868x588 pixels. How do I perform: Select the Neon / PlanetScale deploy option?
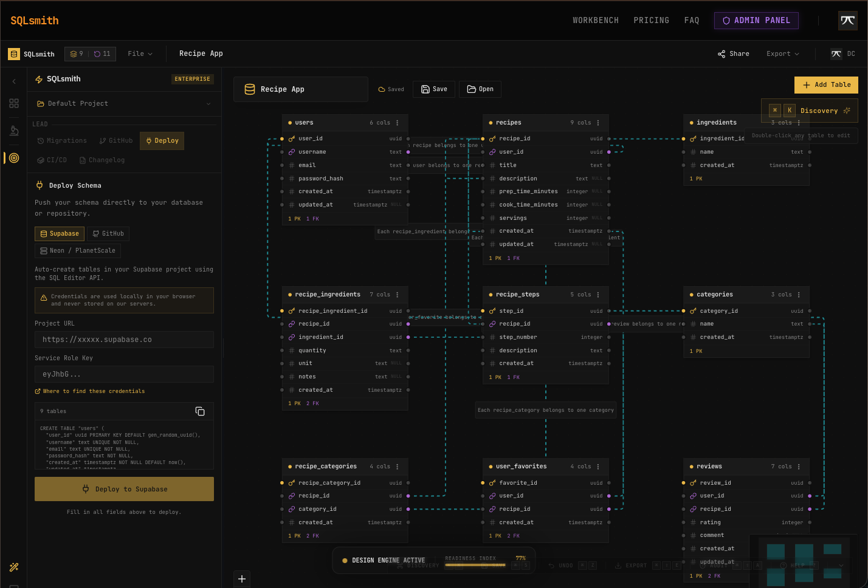coord(78,250)
